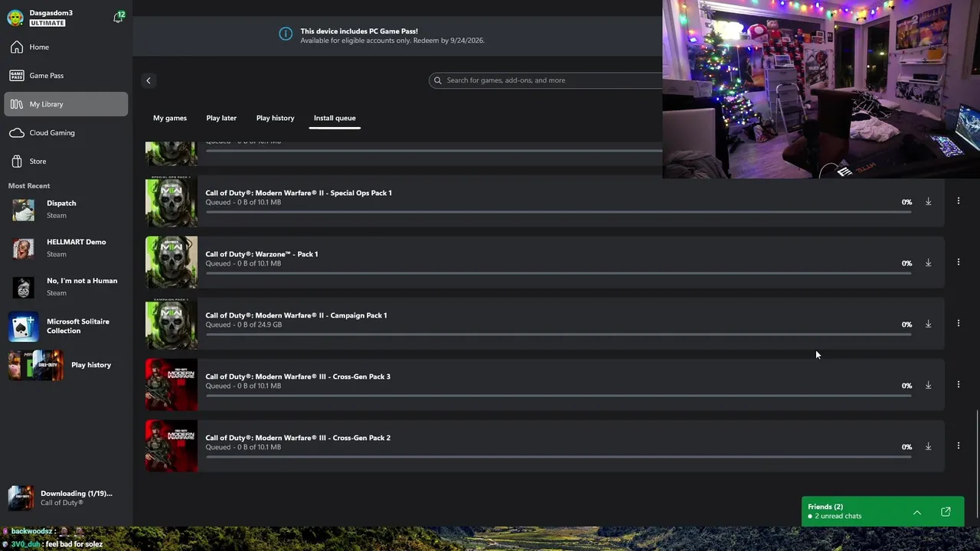
Task: Click the Cloud Gaming cloud icon
Action: [17, 132]
